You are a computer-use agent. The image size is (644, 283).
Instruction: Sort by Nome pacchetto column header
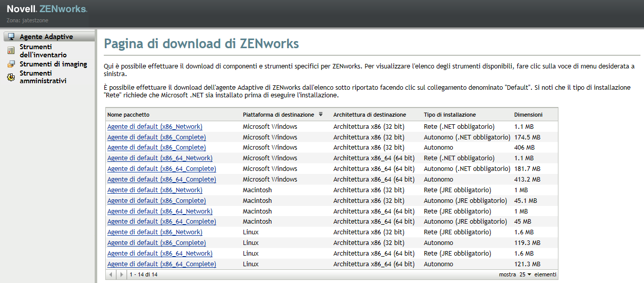tap(129, 115)
